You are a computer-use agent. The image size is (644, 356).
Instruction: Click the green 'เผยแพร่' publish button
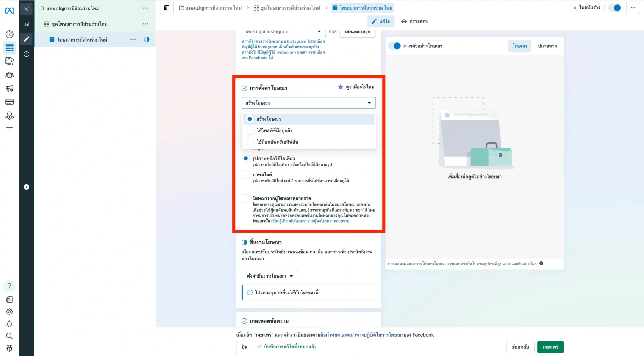[x=550, y=347]
